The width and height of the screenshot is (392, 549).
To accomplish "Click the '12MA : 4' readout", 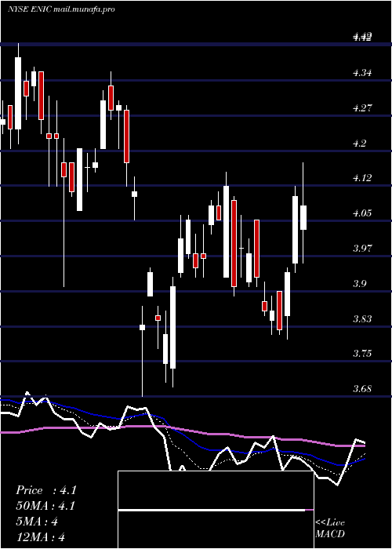I will [x=41, y=536].
